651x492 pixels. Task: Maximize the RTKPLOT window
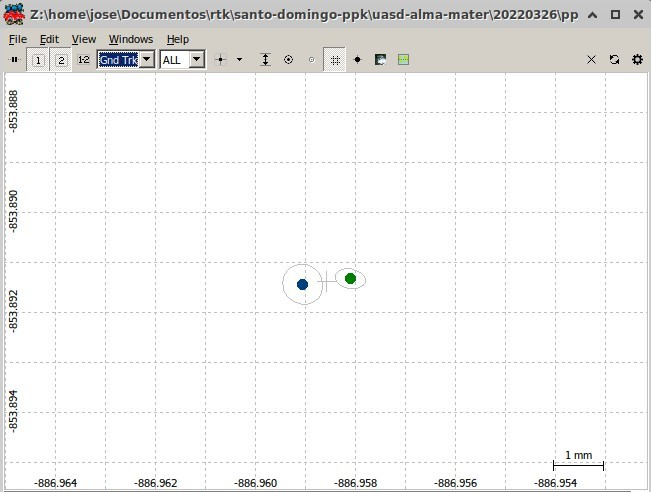click(615, 15)
